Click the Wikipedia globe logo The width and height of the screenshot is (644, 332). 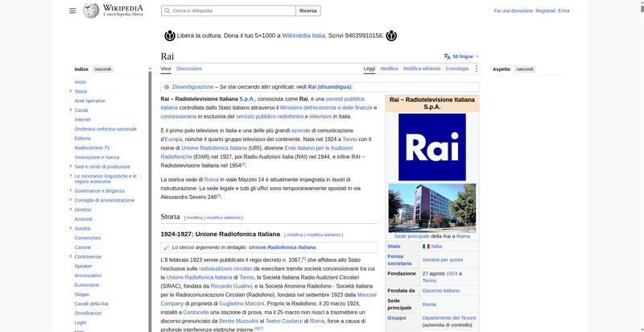point(91,10)
